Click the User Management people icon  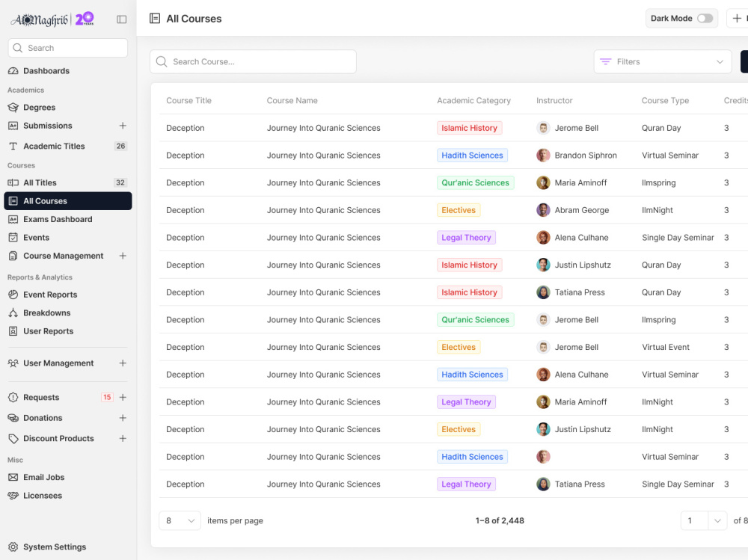coord(13,363)
